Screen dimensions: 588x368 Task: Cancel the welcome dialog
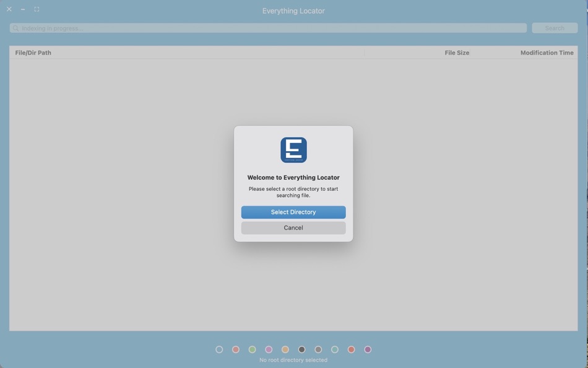tap(293, 227)
